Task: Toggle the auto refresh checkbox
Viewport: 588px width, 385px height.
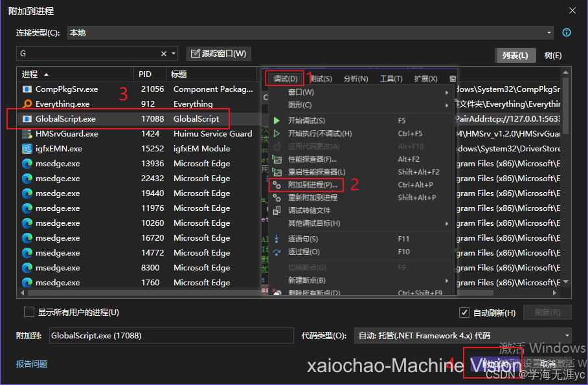Action: [x=464, y=313]
